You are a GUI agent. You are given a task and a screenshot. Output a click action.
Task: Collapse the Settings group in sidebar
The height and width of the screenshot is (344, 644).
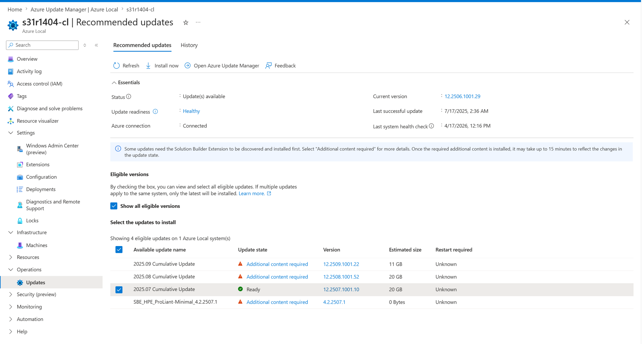(x=11, y=133)
